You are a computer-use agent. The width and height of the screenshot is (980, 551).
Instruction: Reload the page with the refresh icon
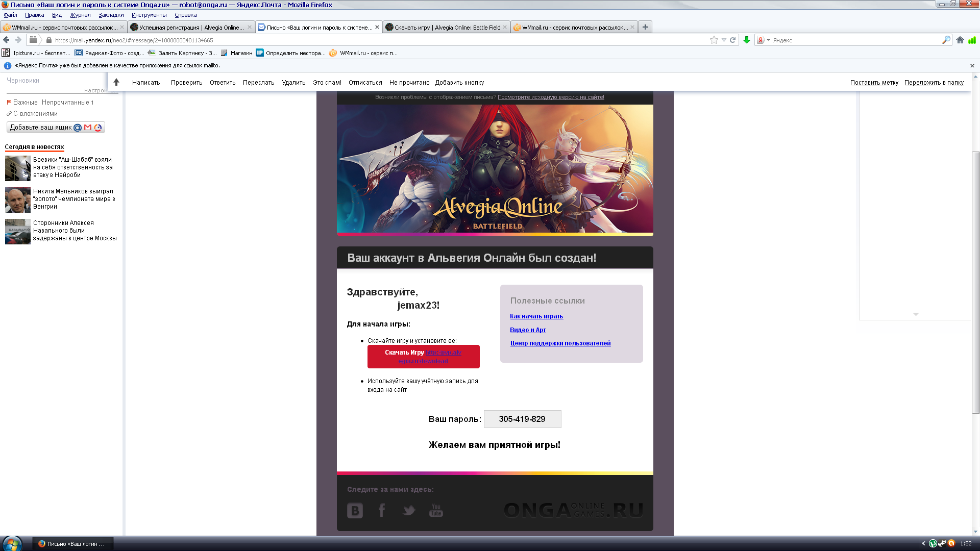click(732, 40)
